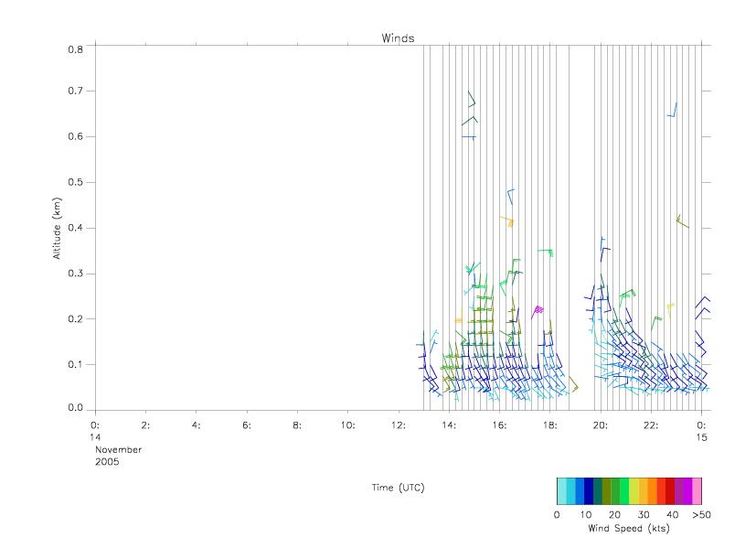
Task: Click the chart title "Winds"
Action: (398, 38)
